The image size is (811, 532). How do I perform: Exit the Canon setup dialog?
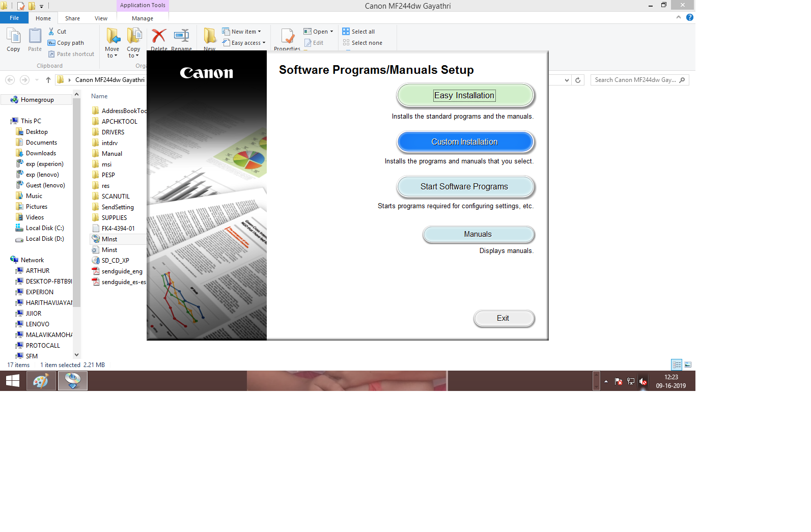click(x=504, y=318)
